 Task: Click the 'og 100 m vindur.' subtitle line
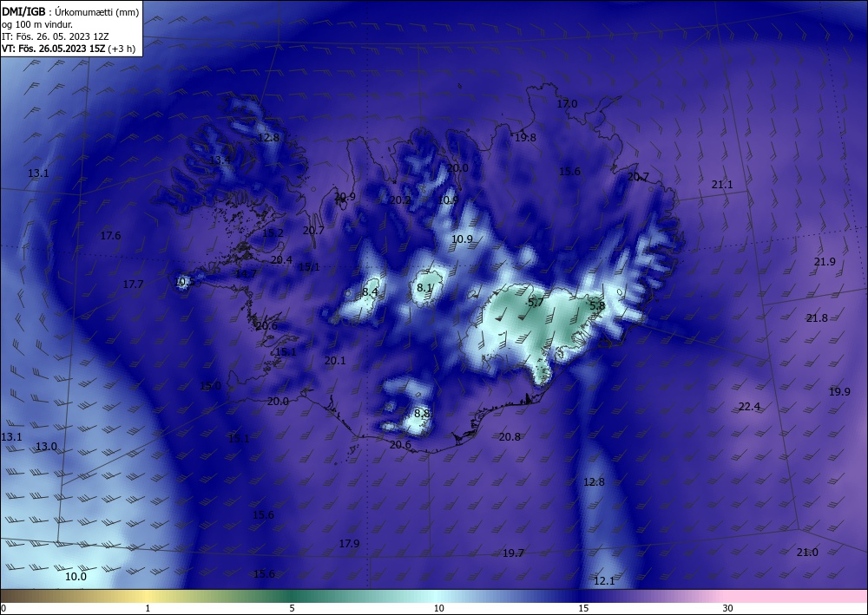coord(37,24)
